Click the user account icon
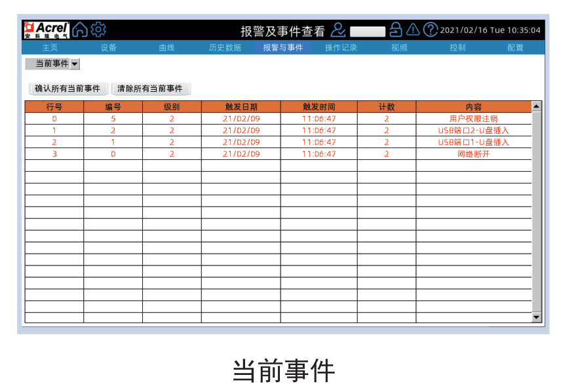 click(x=338, y=30)
